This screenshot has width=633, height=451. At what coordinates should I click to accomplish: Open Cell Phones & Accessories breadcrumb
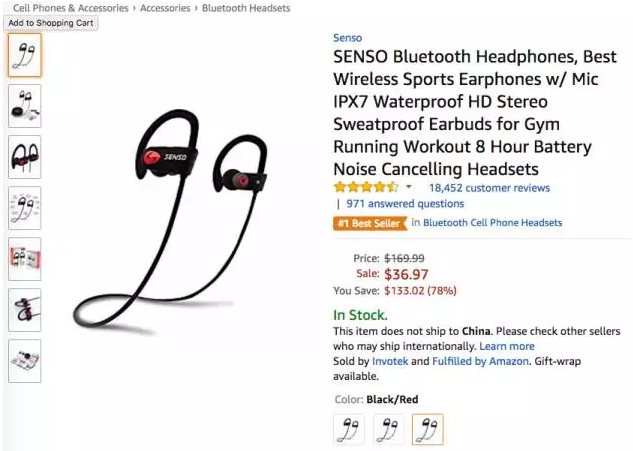point(71,8)
